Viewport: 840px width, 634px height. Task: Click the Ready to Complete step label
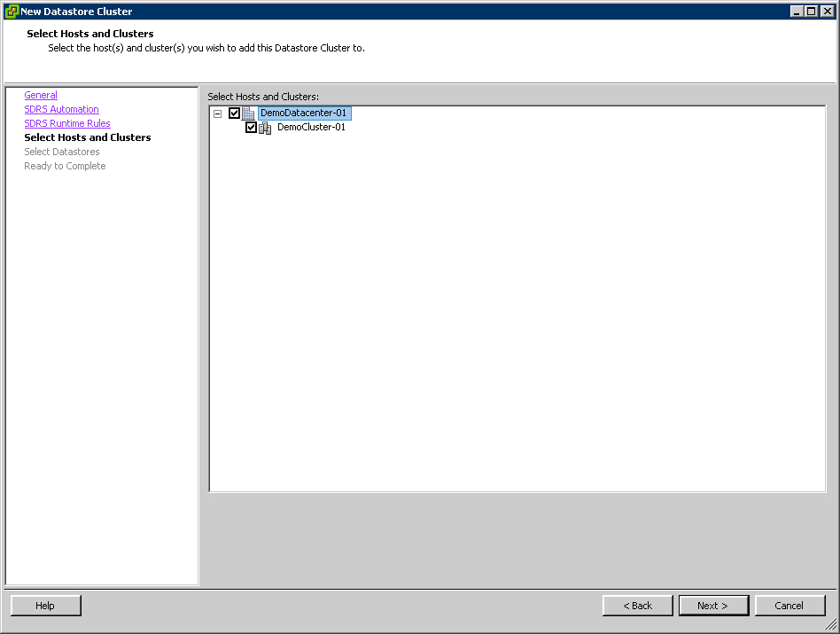pos(65,166)
